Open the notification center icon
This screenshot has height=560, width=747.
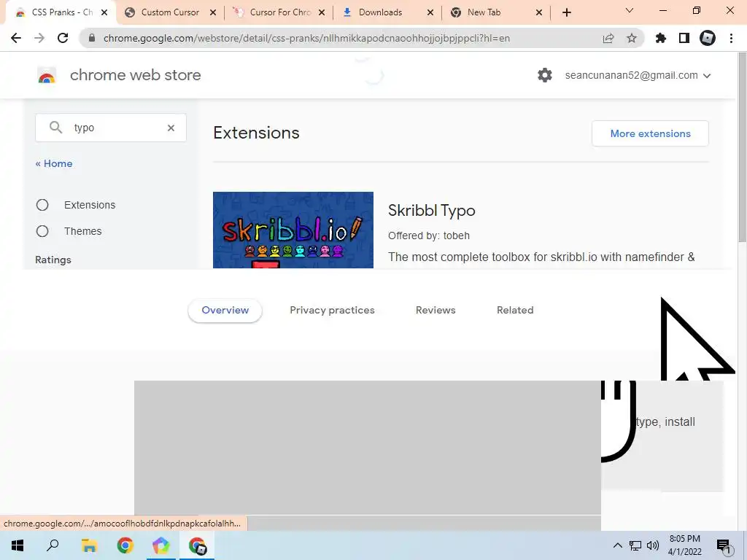(724, 547)
